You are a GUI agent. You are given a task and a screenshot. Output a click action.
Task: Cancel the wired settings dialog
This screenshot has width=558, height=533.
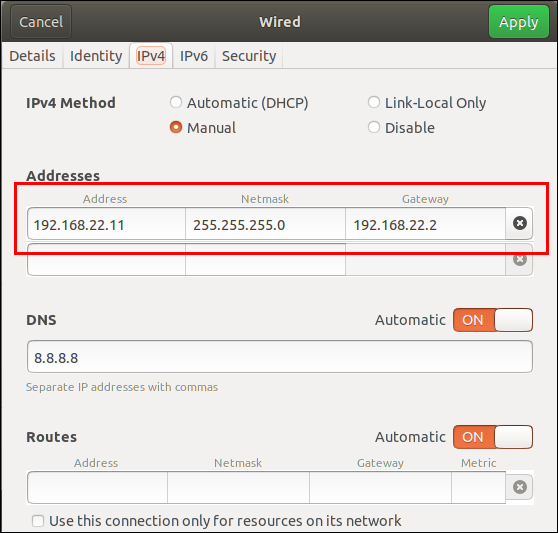(x=41, y=22)
